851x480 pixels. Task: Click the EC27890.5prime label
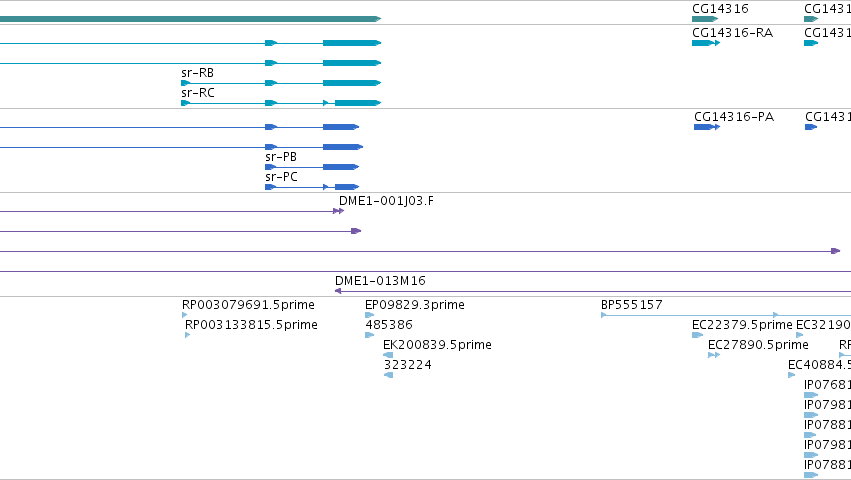(758, 345)
